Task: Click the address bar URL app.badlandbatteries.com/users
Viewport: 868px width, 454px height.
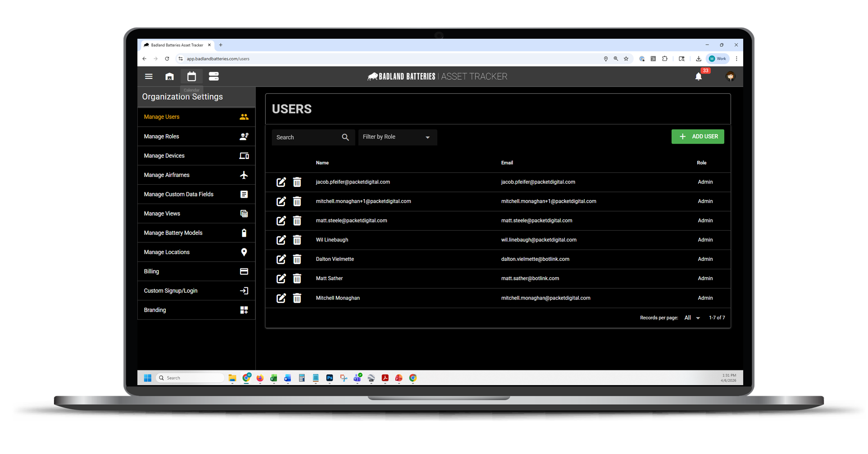Action: click(x=218, y=59)
